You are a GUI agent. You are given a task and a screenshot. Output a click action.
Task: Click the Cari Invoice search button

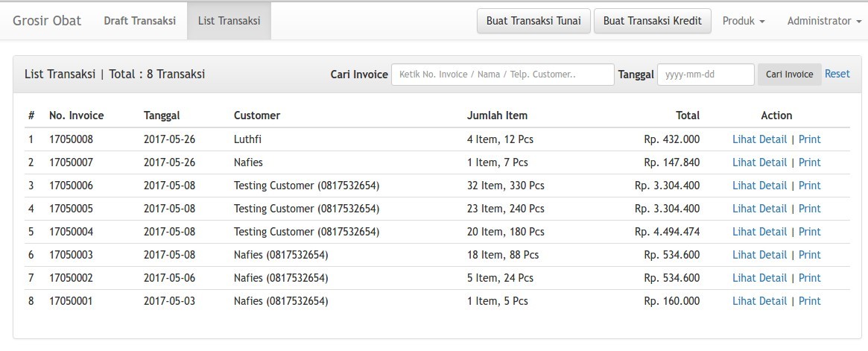click(789, 75)
